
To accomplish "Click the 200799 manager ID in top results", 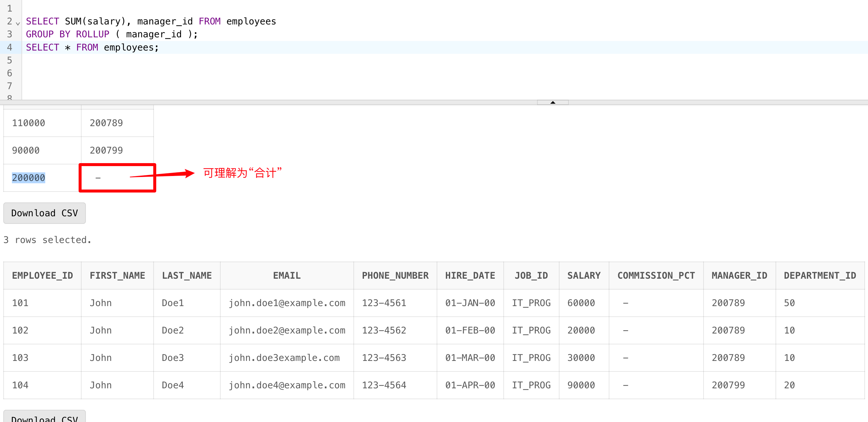I will pyautogui.click(x=106, y=150).
